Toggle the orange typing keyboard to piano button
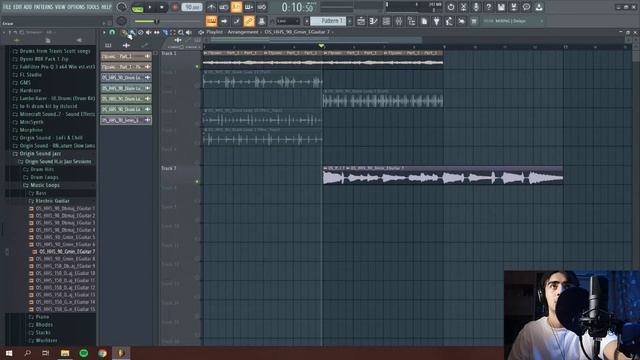The height and width of the screenshot is (360, 640). pyautogui.click(x=211, y=21)
